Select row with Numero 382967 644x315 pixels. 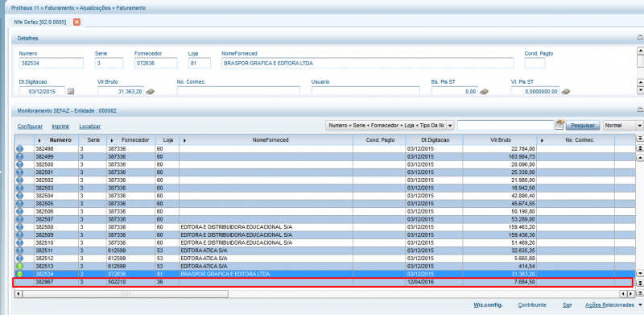tap(323, 282)
